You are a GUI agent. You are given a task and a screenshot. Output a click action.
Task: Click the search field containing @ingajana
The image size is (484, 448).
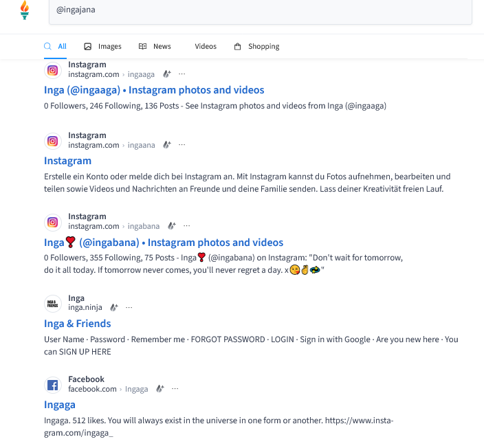click(x=260, y=12)
